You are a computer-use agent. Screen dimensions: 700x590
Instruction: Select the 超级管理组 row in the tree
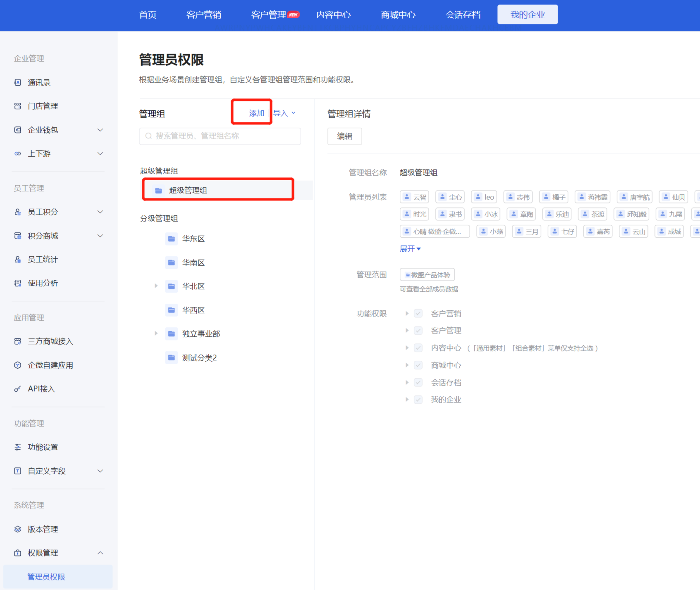point(227,190)
